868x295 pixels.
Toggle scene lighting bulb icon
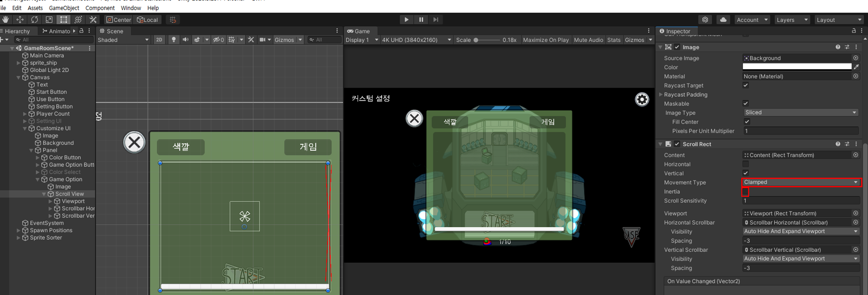(x=174, y=40)
